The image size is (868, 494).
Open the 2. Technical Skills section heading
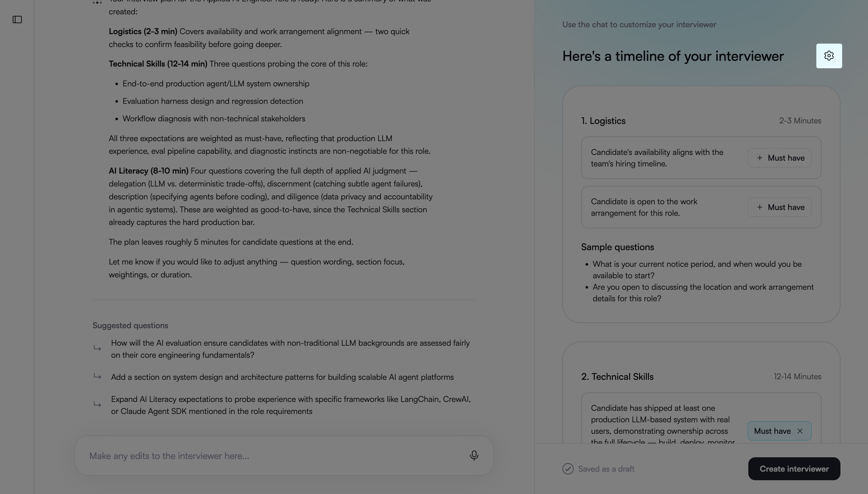pos(617,377)
